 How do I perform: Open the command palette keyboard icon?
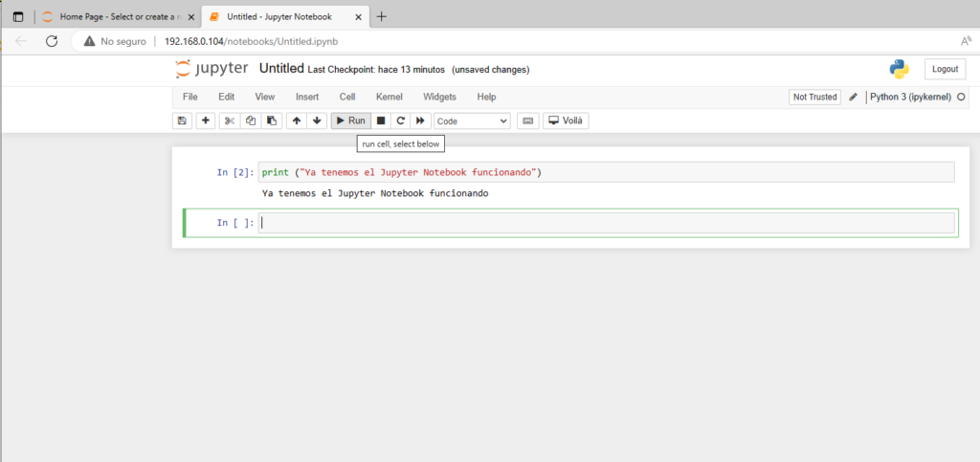(x=527, y=121)
